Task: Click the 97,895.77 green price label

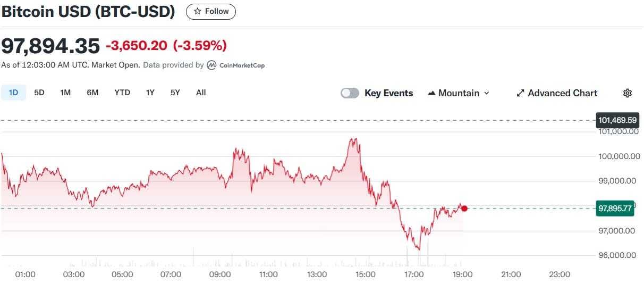Action: (x=615, y=208)
